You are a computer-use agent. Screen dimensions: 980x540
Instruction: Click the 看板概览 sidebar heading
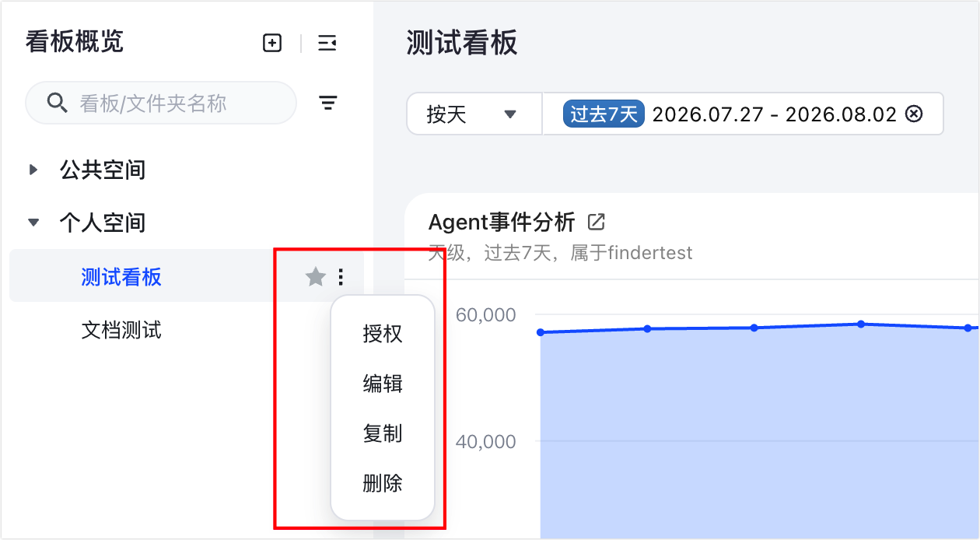pos(75,41)
